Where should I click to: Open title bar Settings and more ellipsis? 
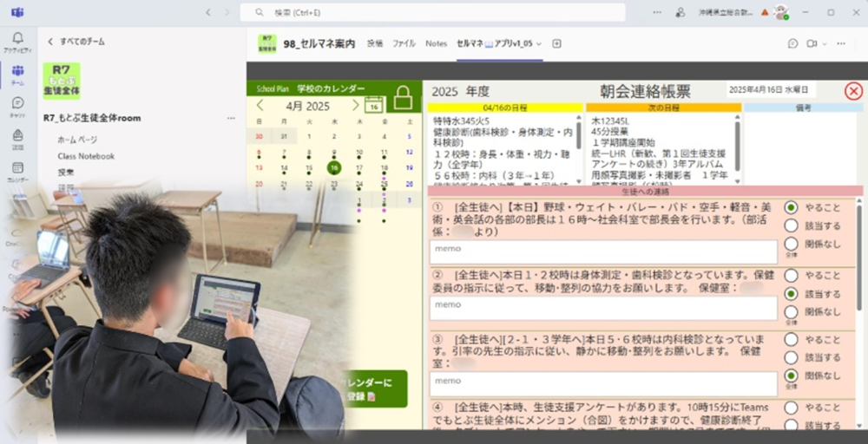click(657, 12)
